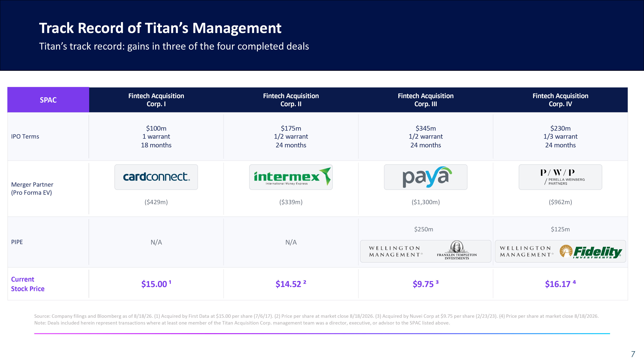Select the 1/3 warrant text

coord(560,136)
